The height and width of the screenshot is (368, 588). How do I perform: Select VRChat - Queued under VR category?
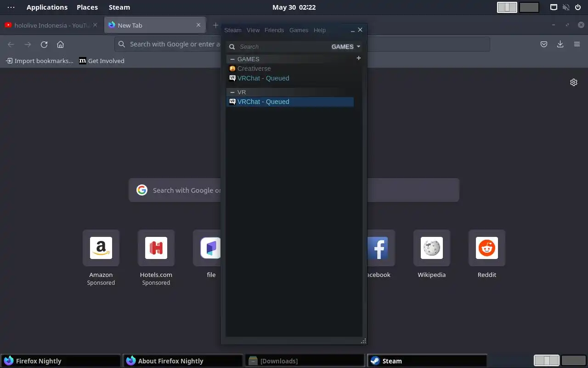pos(290,102)
